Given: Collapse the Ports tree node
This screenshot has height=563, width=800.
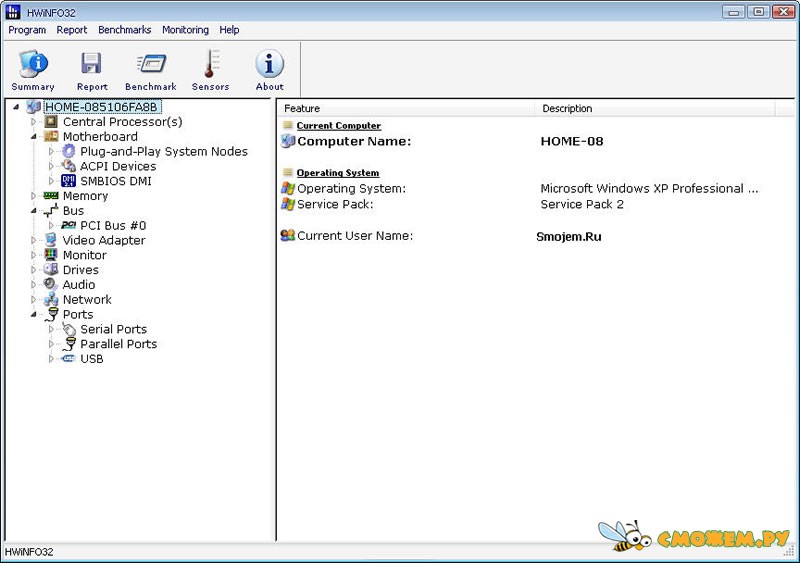Looking at the screenshot, I should (x=34, y=314).
